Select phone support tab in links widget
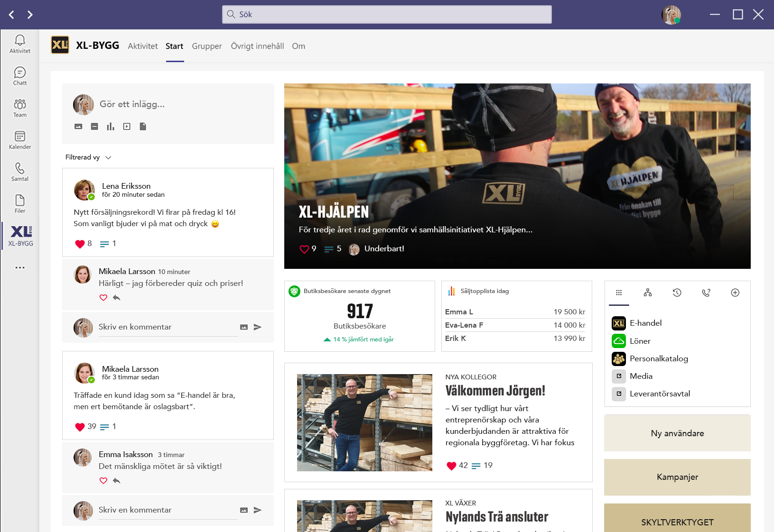 pyautogui.click(x=706, y=293)
